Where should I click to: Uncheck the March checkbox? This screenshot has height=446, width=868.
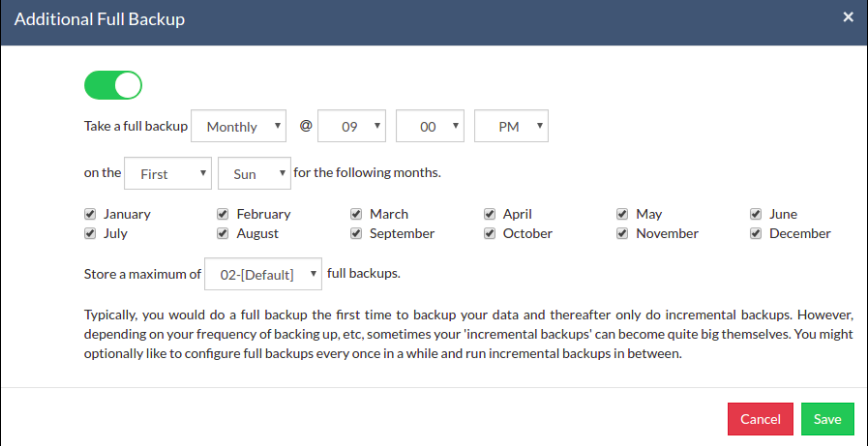(x=356, y=214)
